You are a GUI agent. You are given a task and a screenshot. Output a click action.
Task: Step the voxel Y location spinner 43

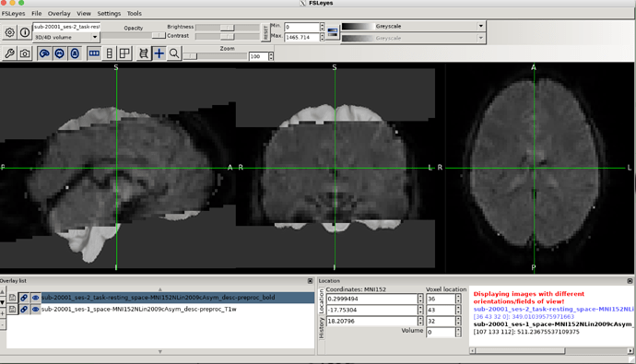point(458,310)
